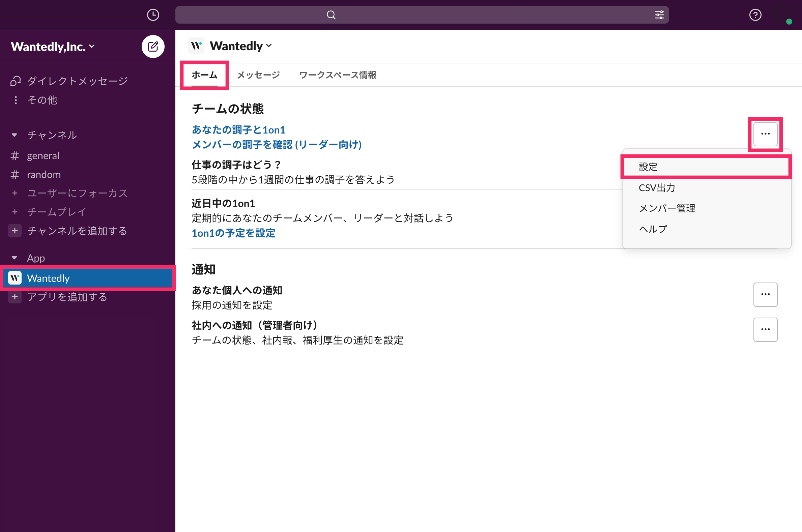Open options for 社内への通知（管理者向け）

coord(765,329)
